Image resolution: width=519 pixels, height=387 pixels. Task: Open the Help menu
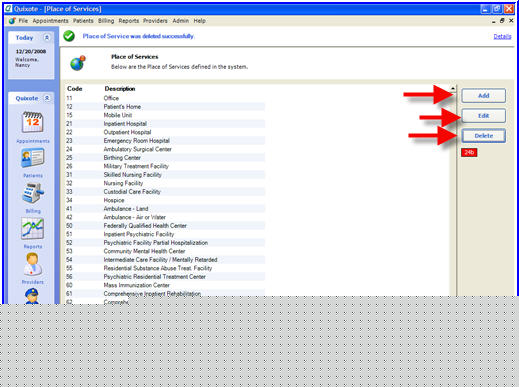(x=199, y=21)
